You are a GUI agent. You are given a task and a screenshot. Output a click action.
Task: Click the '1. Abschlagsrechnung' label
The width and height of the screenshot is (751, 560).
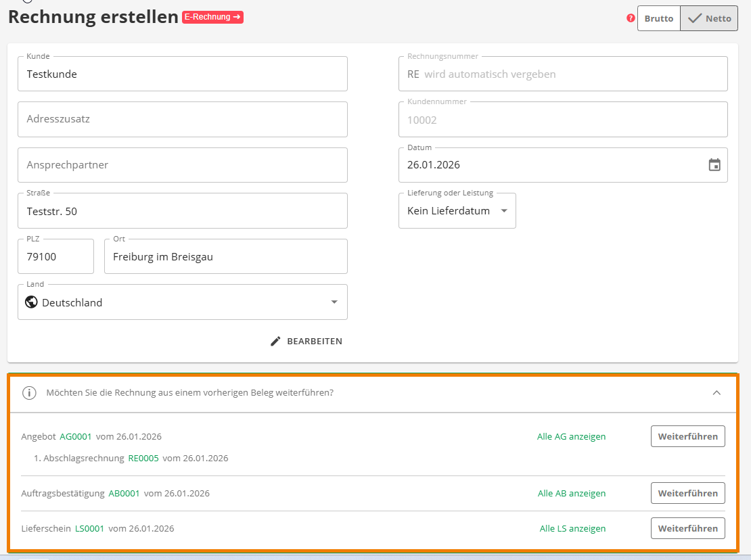pos(79,458)
